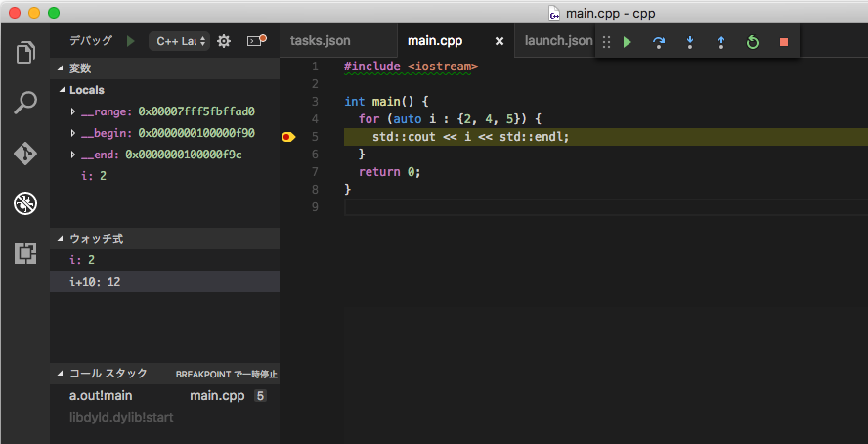Screen dimensions: 868x444
Task: Grab the debug toolbar drag handle
Action: [x=606, y=42]
